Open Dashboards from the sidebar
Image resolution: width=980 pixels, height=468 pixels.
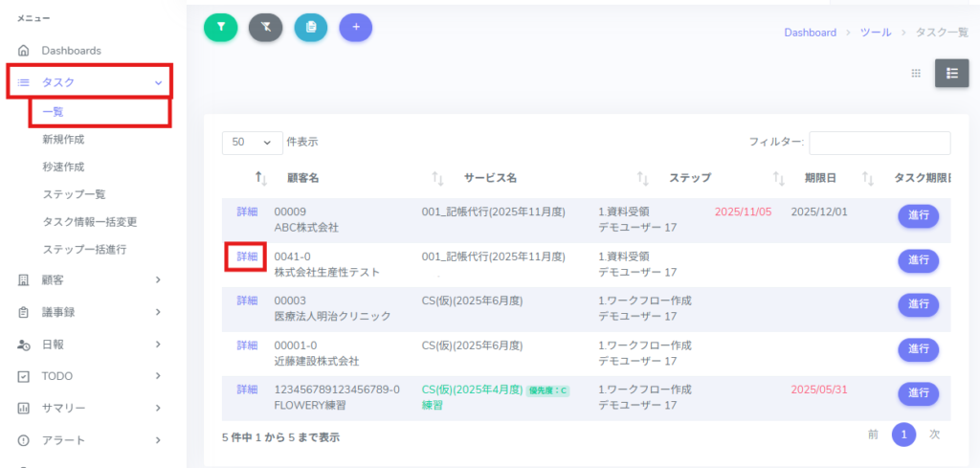click(x=71, y=50)
